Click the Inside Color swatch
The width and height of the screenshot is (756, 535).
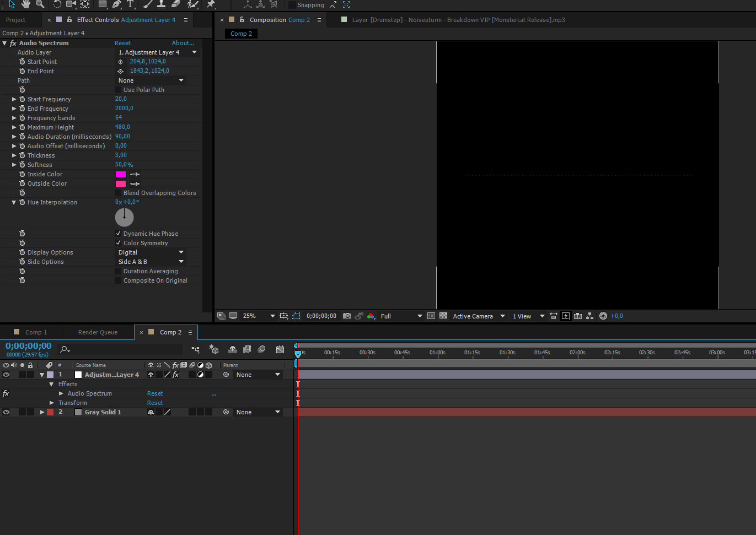(121, 174)
